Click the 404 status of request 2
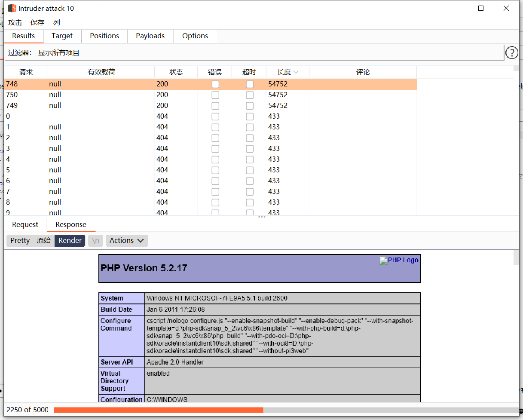 (162, 138)
